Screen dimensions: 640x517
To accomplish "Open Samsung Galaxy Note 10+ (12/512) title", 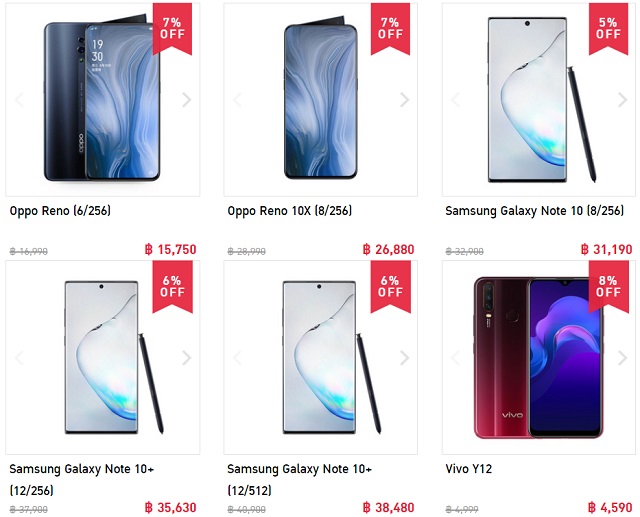I will tap(300, 479).
